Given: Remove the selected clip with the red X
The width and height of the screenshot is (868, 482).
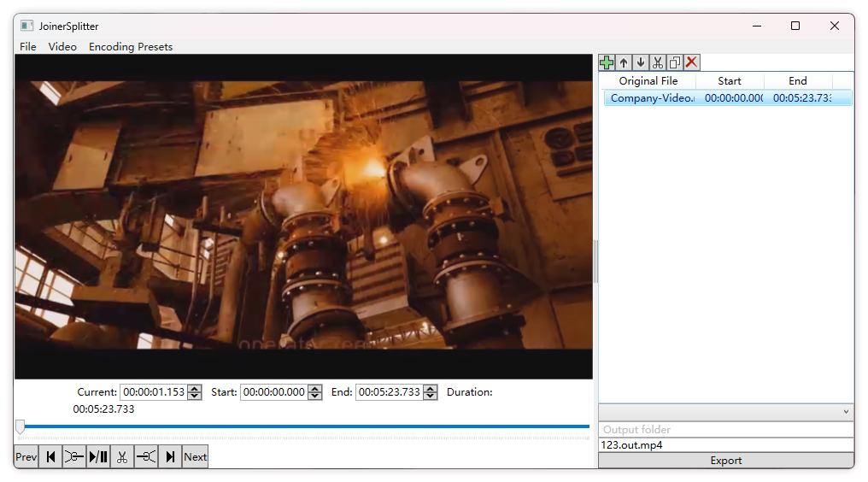Looking at the screenshot, I should (692, 62).
